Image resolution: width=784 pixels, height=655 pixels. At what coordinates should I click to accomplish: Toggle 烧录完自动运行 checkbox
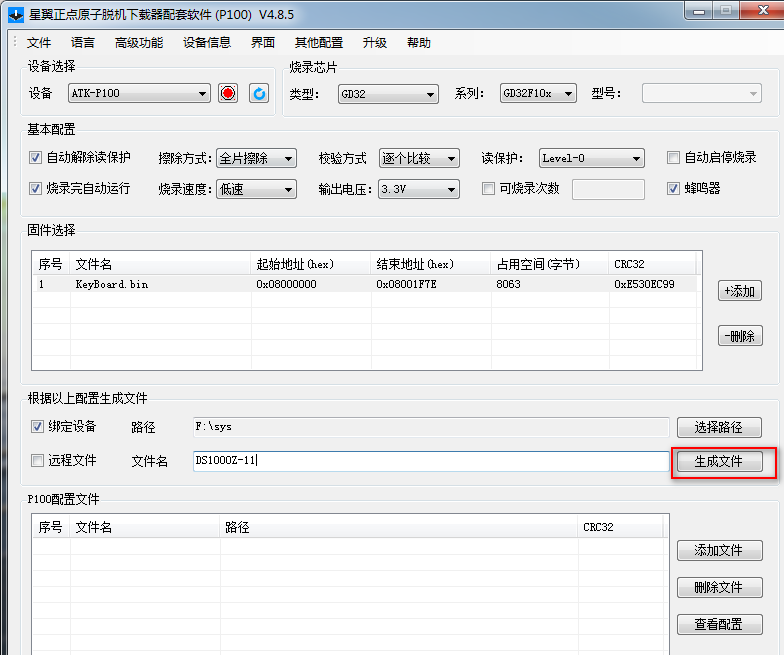(35, 188)
